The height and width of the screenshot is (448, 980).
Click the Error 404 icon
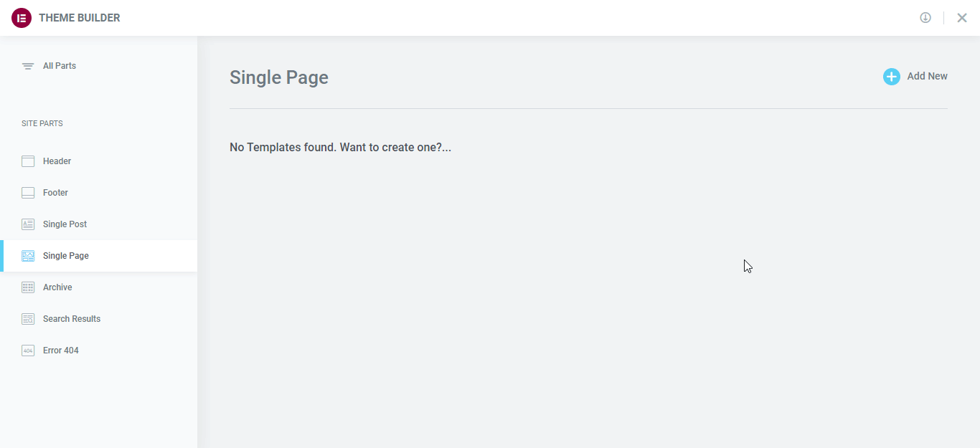click(27, 350)
